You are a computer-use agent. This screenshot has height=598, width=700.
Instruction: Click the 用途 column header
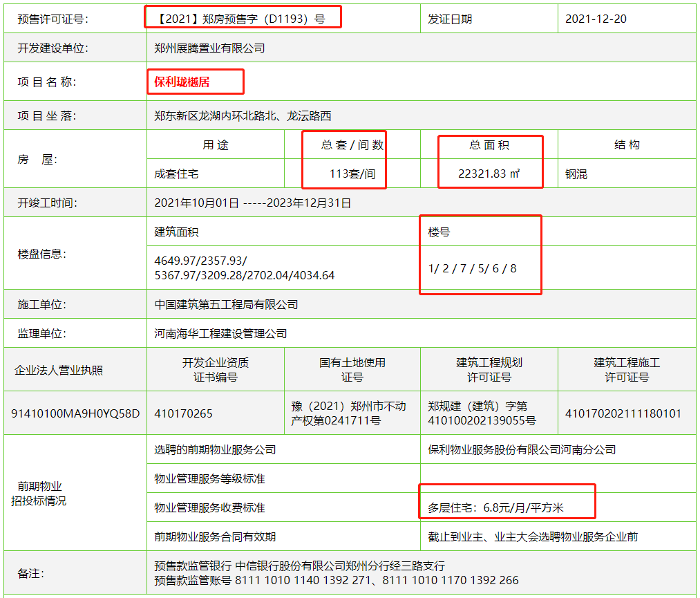[216, 144]
